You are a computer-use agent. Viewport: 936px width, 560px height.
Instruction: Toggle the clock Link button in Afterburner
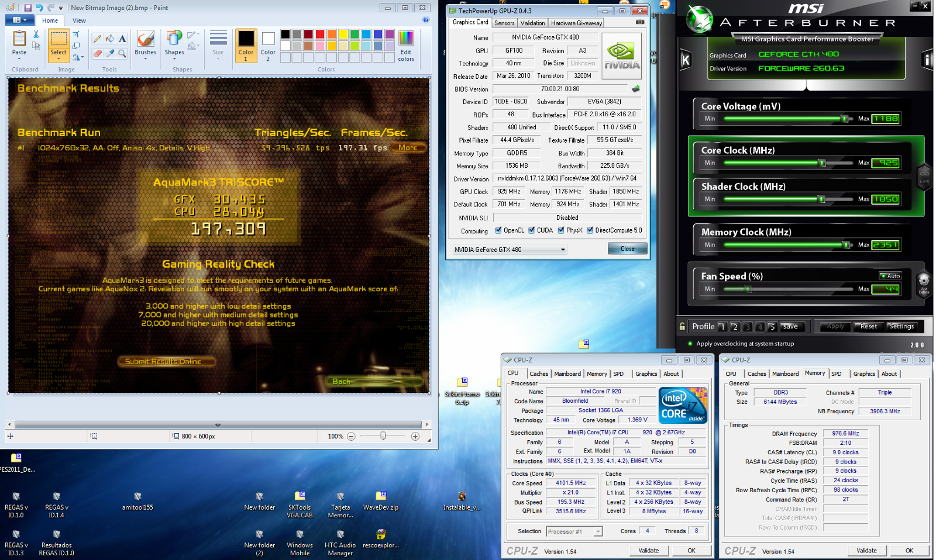pyautogui.click(x=924, y=176)
